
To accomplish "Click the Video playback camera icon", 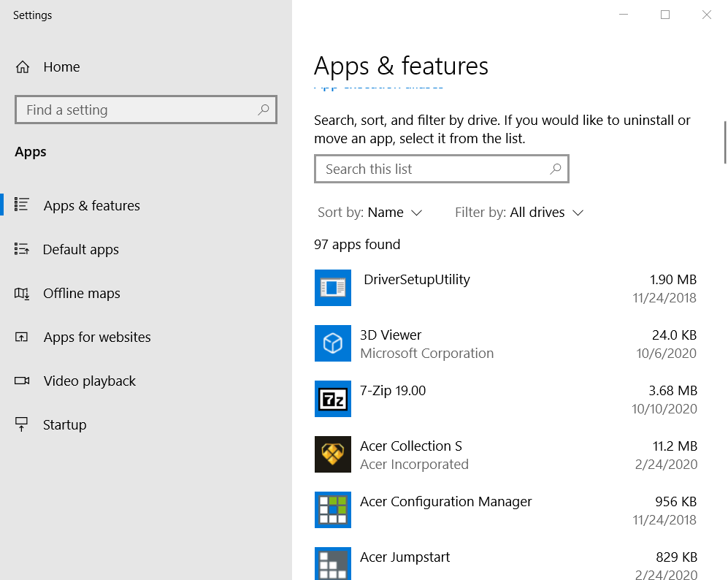I will pyautogui.click(x=21, y=381).
